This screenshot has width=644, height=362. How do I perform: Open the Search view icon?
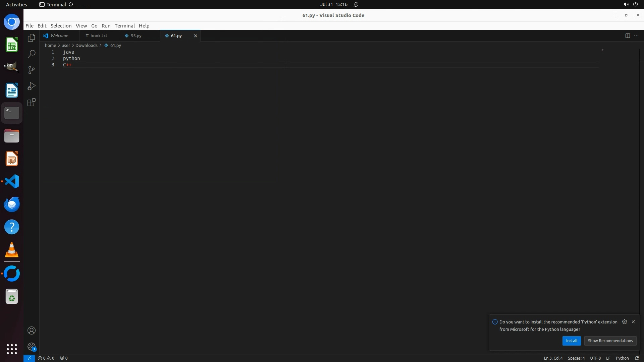(32, 54)
